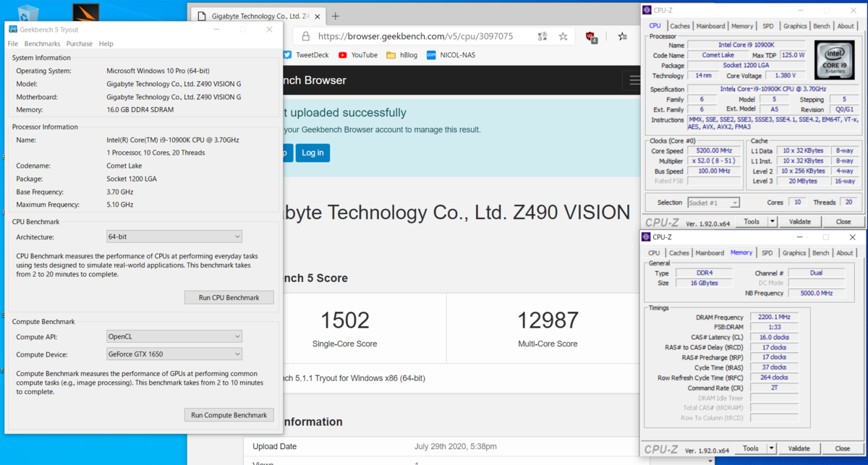Switch to Caches tab in CPU-Z processor window

(680, 26)
